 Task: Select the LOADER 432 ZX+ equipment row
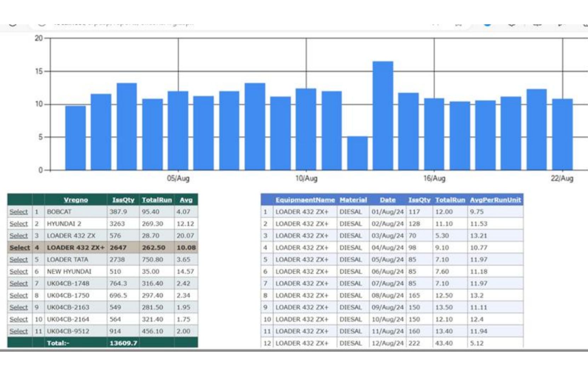pyautogui.click(x=20, y=248)
